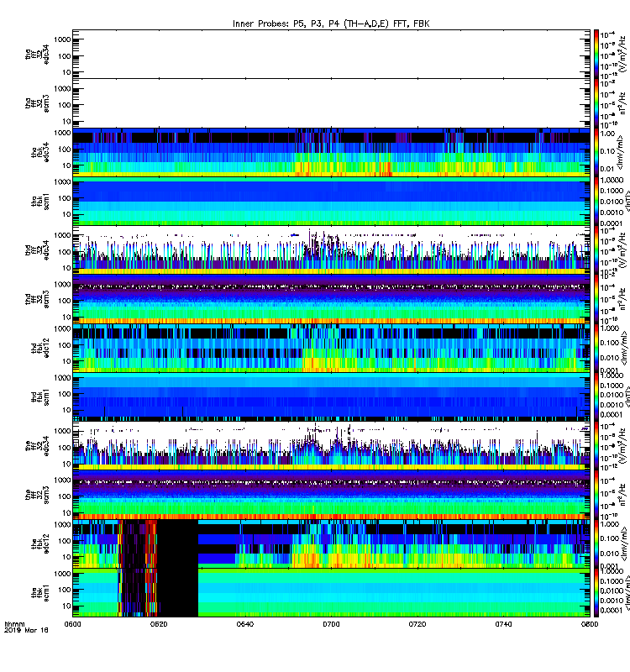Click the color bar beside the fbk edc12 panel
The image size is (630, 672).
tap(596, 543)
